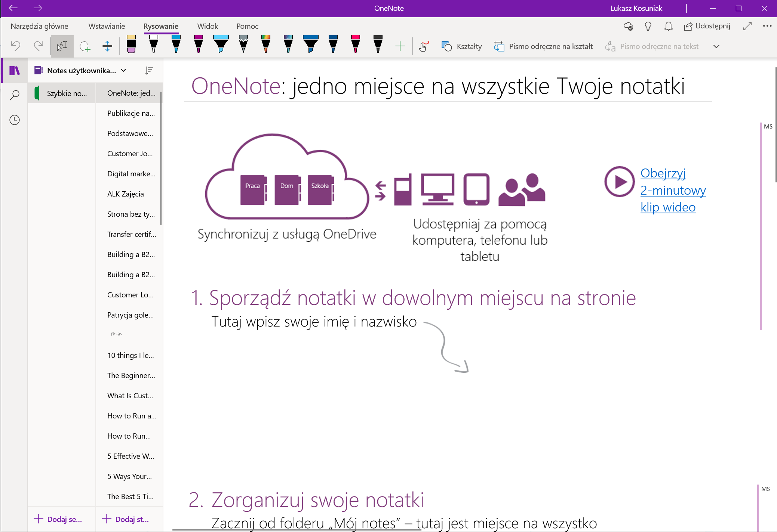Viewport: 777px width, 532px height.
Task: Open the Narzędzia główne tab
Action: click(x=39, y=26)
